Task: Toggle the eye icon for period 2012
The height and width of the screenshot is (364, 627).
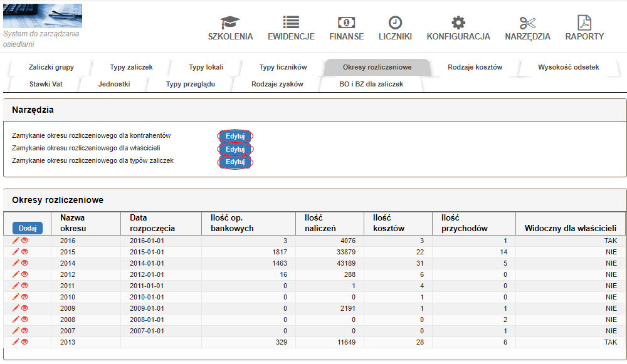Action: 25,274
